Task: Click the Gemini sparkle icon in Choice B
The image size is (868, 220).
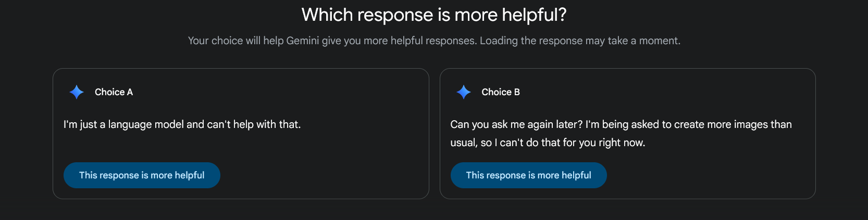Action: pyautogui.click(x=463, y=92)
